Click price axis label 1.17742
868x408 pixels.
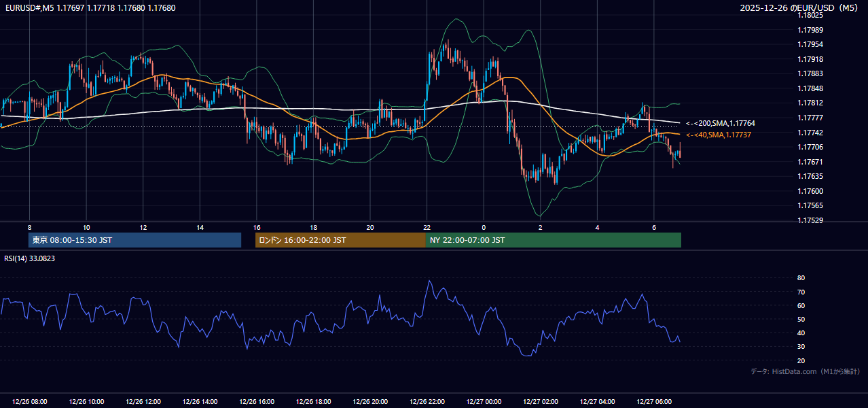810,133
